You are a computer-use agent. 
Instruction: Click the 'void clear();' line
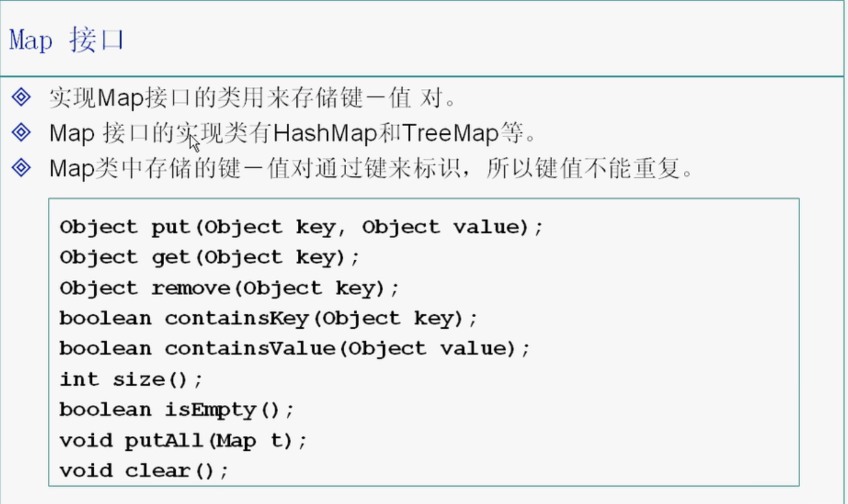(x=144, y=472)
